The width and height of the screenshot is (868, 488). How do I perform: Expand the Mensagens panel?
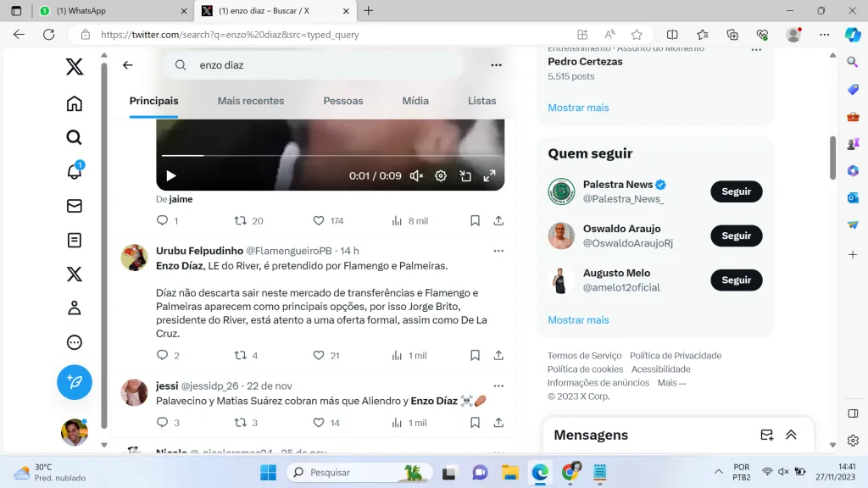(x=791, y=435)
